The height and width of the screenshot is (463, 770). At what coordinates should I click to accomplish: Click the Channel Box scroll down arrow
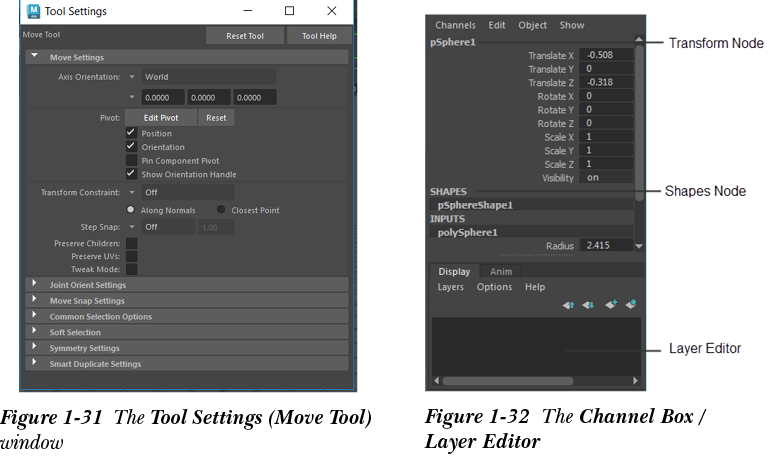[x=640, y=245]
